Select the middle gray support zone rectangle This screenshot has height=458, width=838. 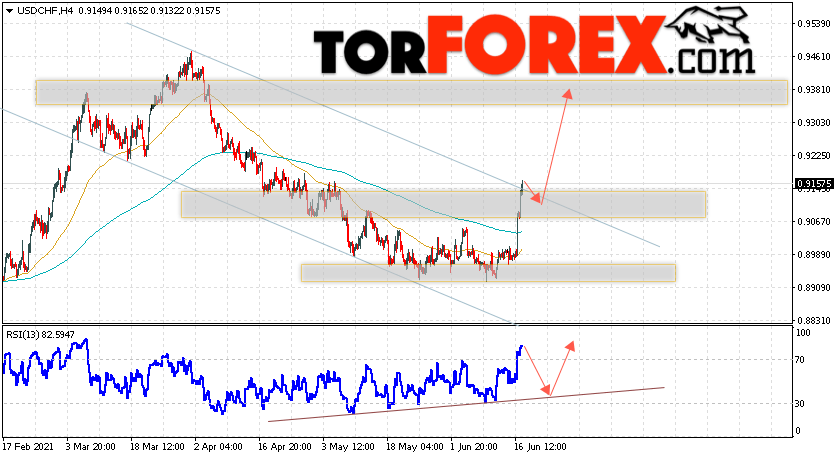443,204
